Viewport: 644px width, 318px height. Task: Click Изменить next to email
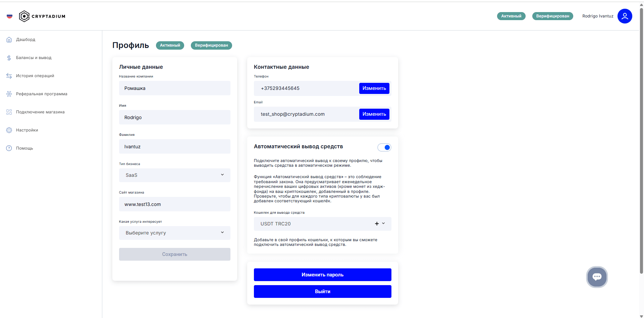point(374,114)
